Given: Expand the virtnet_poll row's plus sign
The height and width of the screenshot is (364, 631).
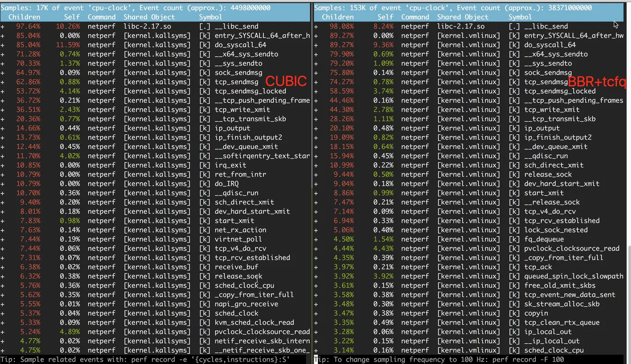Looking at the screenshot, I should 3,239.
